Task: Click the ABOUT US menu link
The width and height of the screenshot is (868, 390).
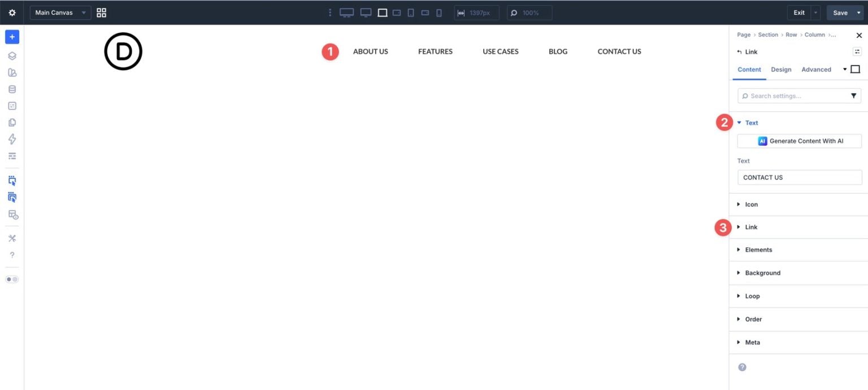Action: click(370, 51)
